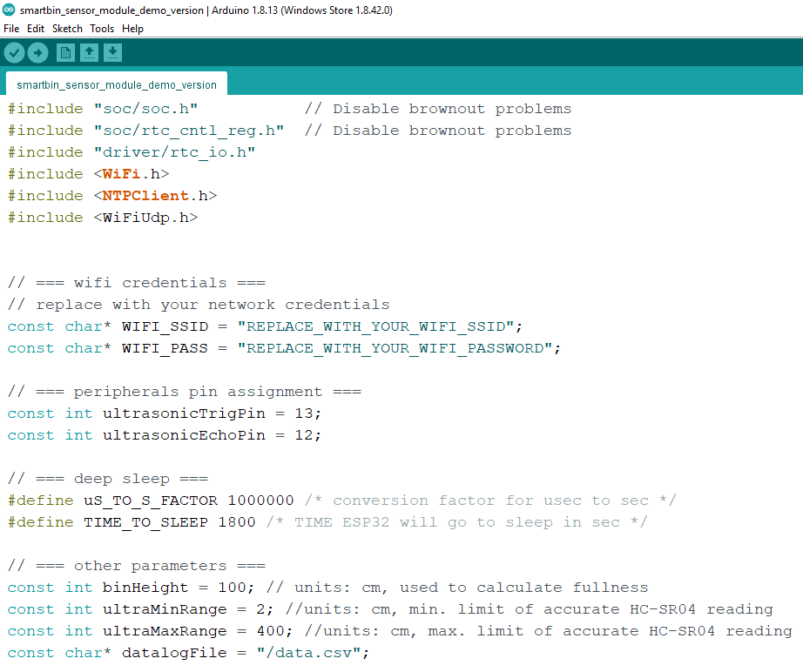
Task: Click the Upload (right arrow) toolbar icon
Action: click(37, 51)
